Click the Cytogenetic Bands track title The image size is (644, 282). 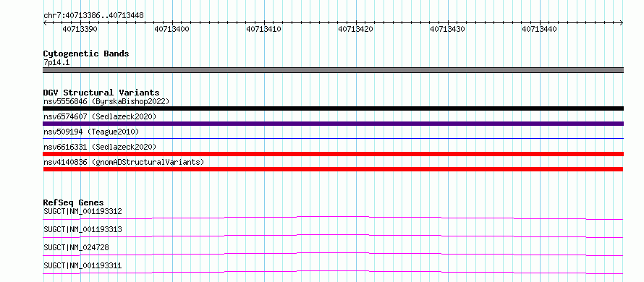point(86,54)
